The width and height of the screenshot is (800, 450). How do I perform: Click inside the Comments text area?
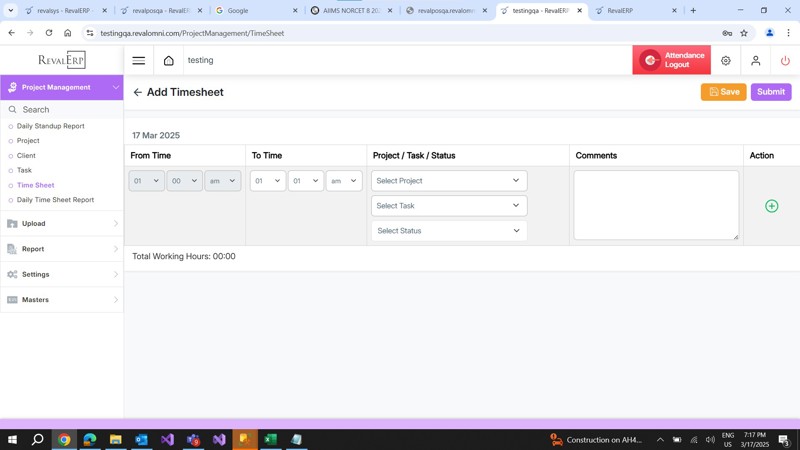click(x=655, y=205)
